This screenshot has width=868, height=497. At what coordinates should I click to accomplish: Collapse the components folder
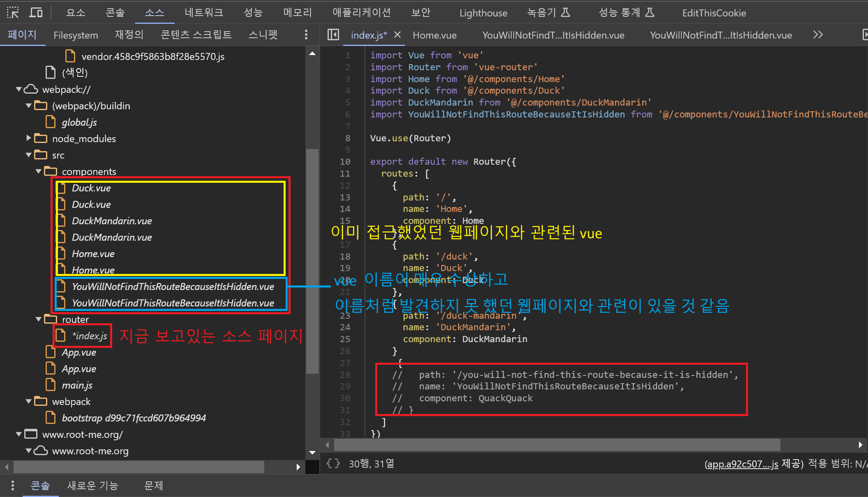39,171
